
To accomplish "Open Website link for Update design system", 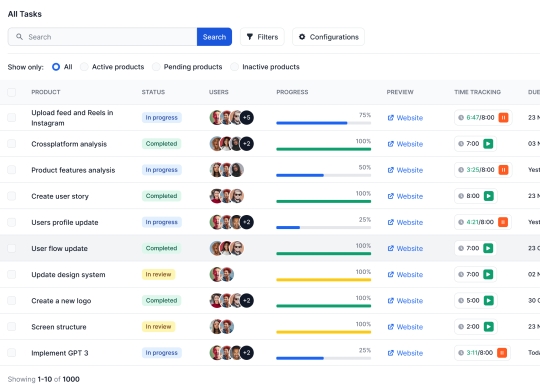I will click(x=405, y=275).
